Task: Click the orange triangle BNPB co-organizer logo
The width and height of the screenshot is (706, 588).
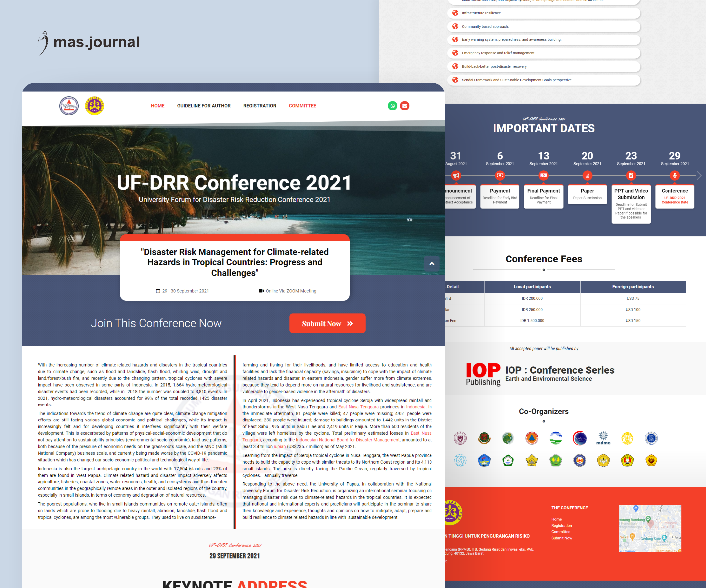Action: 532,438
